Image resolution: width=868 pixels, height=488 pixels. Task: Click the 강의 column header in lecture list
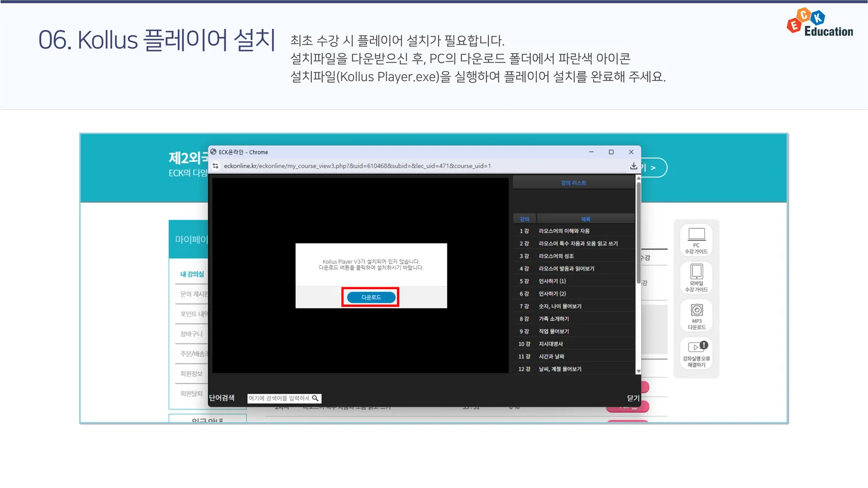tap(524, 219)
